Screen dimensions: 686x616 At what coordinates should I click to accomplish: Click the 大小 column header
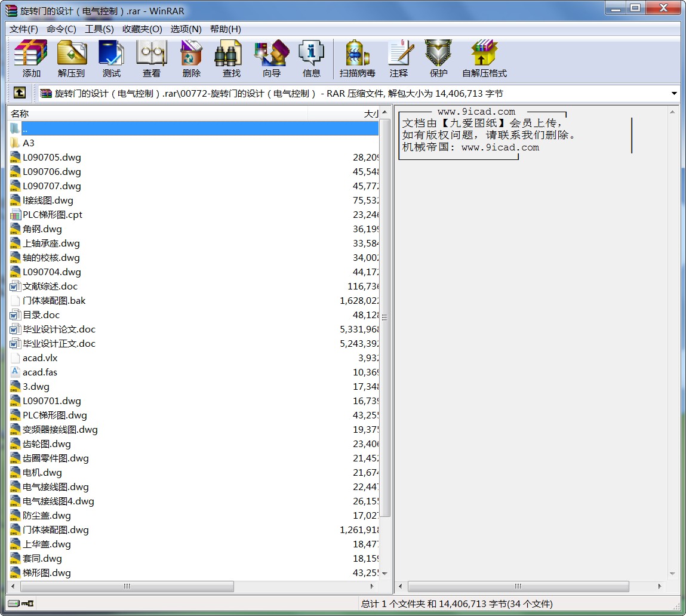pos(343,114)
